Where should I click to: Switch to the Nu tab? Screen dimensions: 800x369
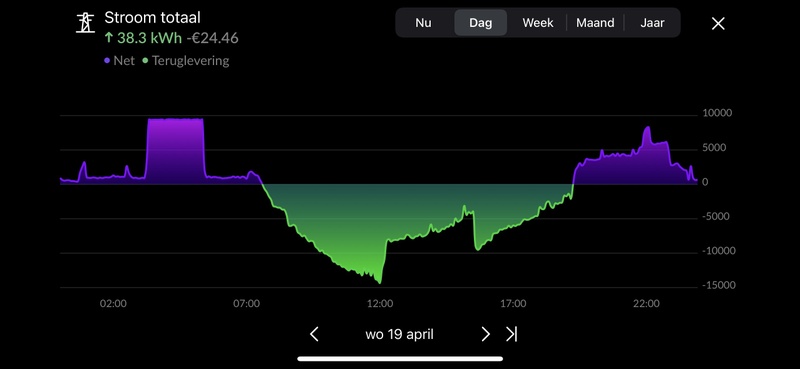pyautogui.click(x=423, y=23)
